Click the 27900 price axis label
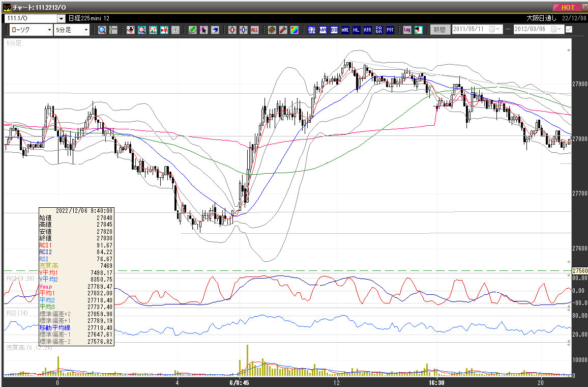 coord(580,84)
